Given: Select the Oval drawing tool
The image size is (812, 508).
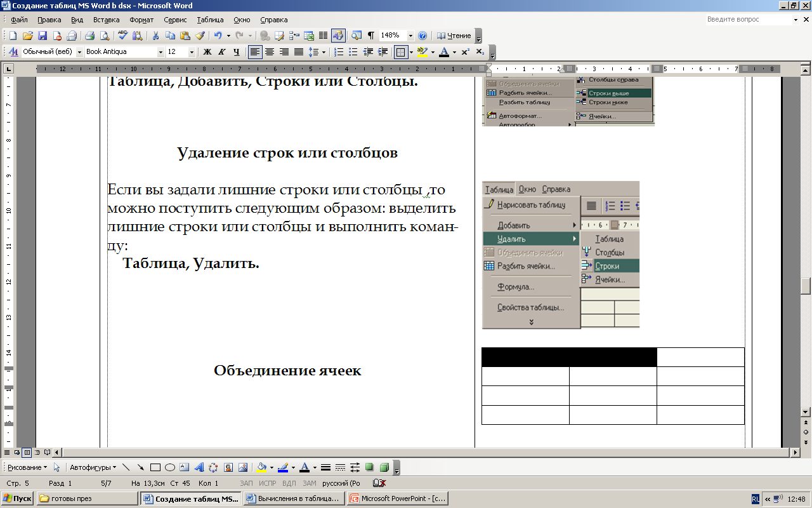Looking at the screenshot, I should (x=170, y=467).
